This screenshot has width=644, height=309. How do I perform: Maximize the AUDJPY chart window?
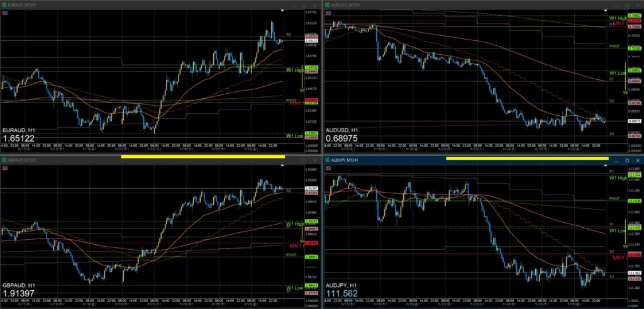click(x=627, y=160)
